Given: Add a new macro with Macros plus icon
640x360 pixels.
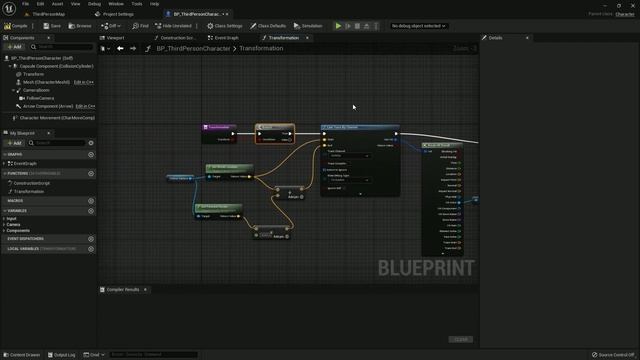Looking at the screenshot, I should coord(91,201).
